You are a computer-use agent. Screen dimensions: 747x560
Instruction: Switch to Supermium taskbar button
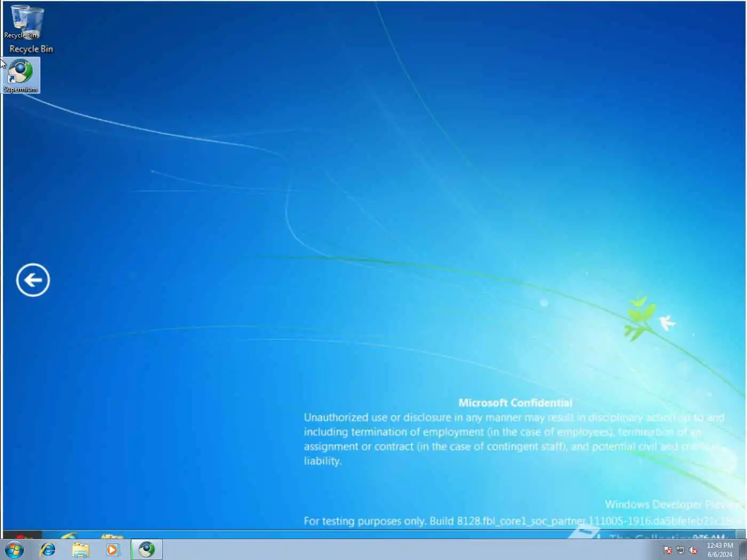(x=147, y=549)
